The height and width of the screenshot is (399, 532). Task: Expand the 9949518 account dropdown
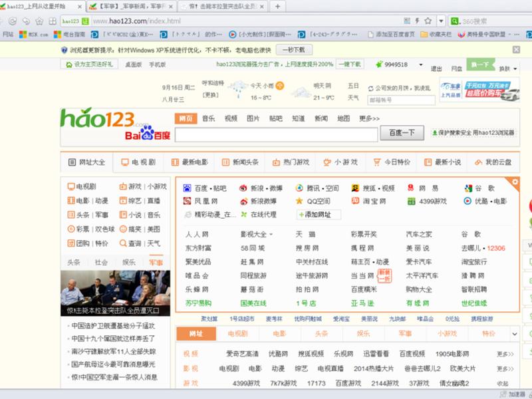[421, 65]
